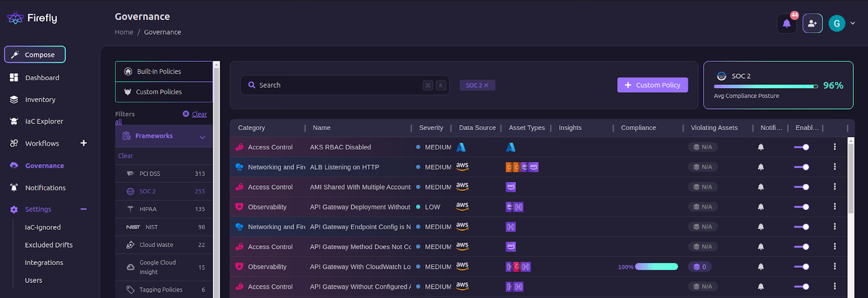Collapse the Settings sidebar section
Viewport: 868px width, 298px height.
[x=84, y=209]
